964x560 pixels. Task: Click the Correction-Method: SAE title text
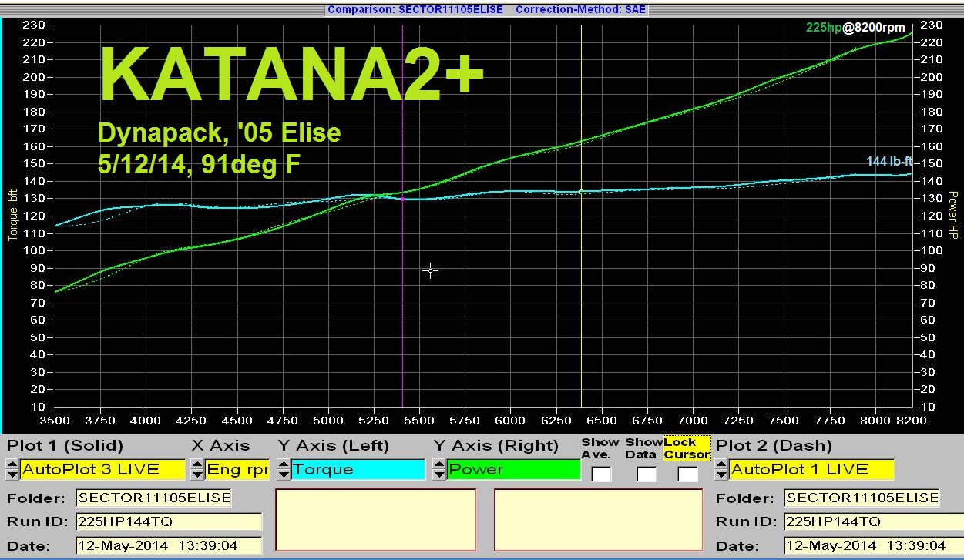[581, 9]
